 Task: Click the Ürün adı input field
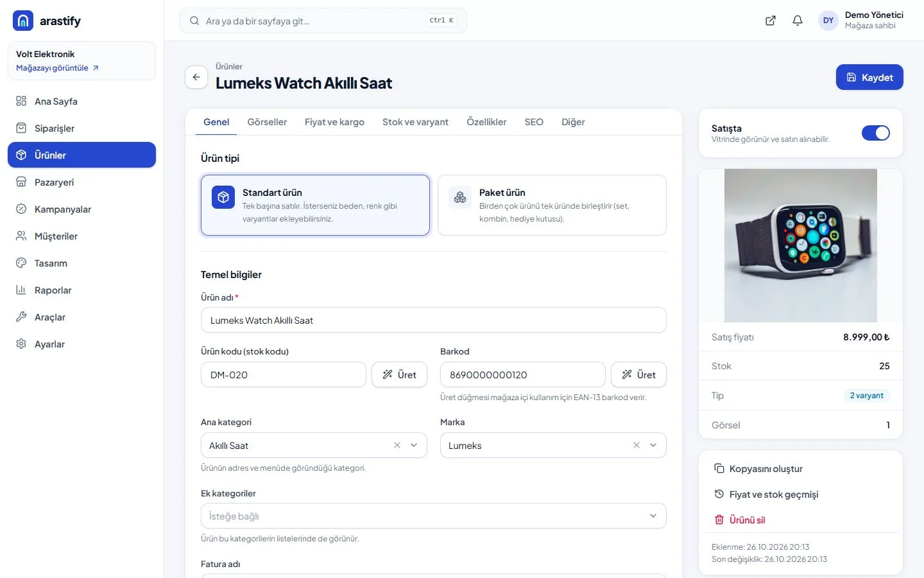pyautogui.click(x=434, y=320)
